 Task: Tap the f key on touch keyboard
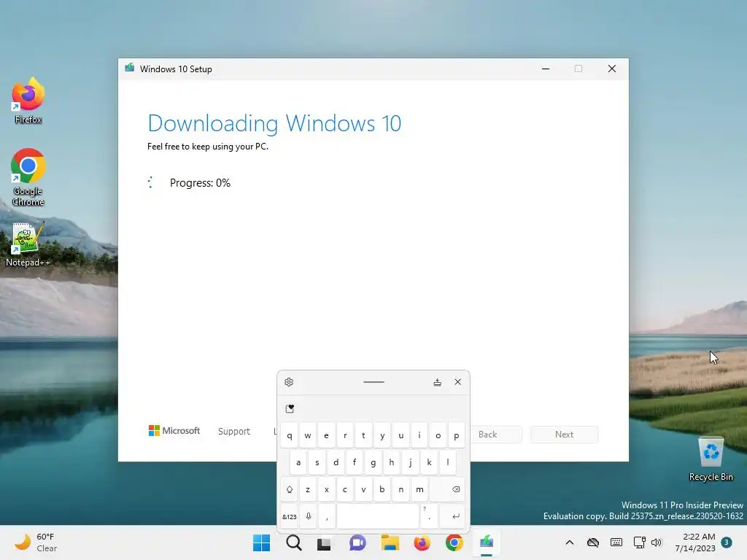click(x=355, y=462)
